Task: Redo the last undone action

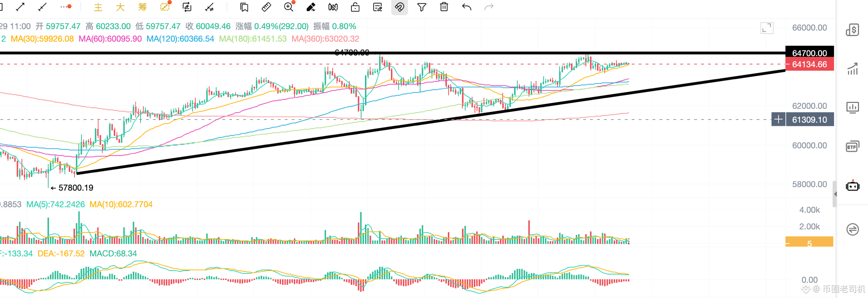Action: coord(489,7)
